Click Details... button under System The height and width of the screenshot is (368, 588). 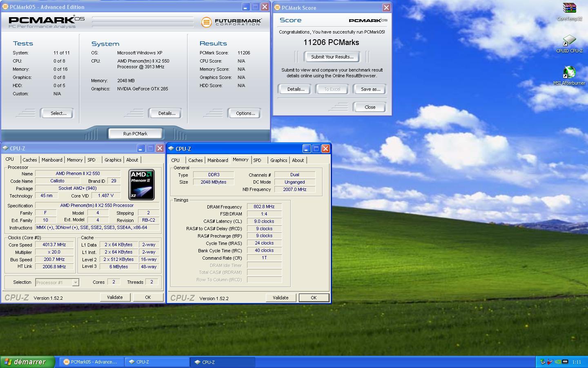click(x=165, y=113)
